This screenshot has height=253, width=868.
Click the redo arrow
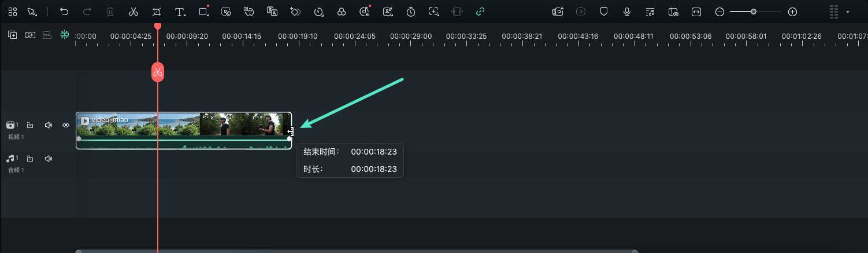coord(87,12)
